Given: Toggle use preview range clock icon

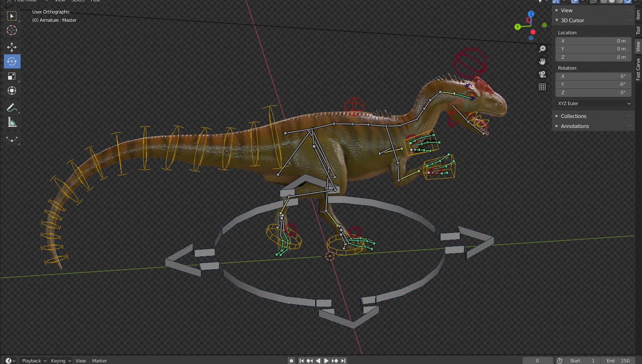Looking at the screenshot, I should pyautogui.click(x=560, y=361).
